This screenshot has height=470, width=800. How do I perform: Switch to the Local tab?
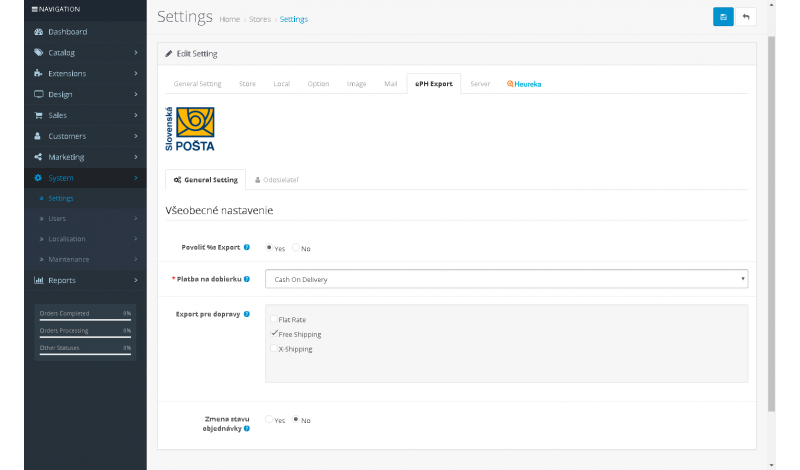tap(282, 84)
